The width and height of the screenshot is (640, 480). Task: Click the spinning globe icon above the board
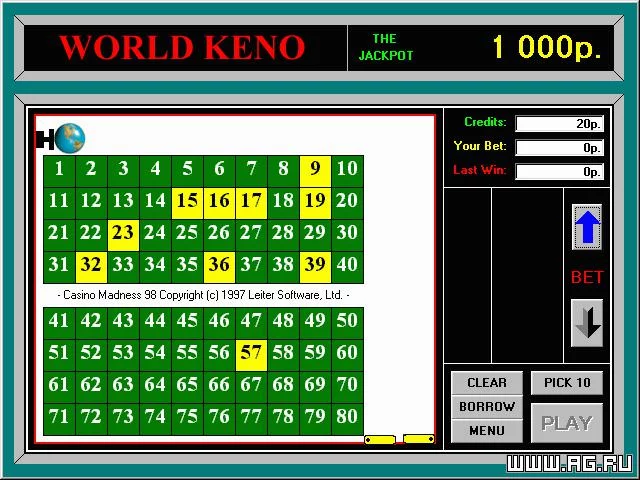click(x=70, y=138)
